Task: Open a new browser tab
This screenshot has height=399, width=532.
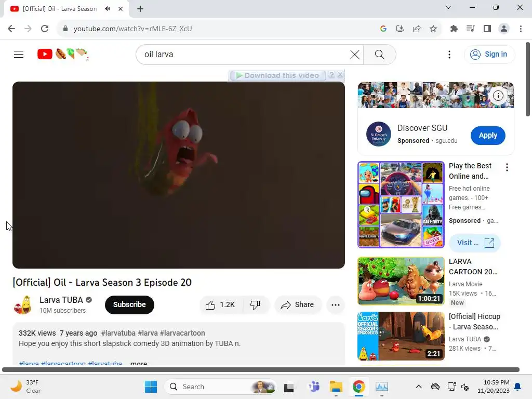Action: (x=140, y=9)
